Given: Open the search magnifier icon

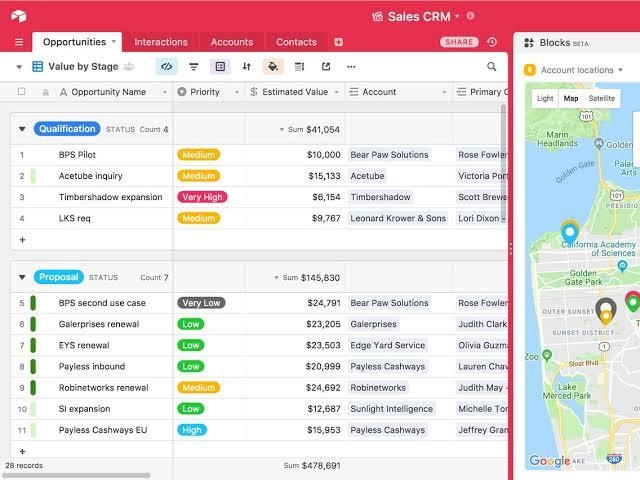Looking at the screenshot, I should 491,67.
